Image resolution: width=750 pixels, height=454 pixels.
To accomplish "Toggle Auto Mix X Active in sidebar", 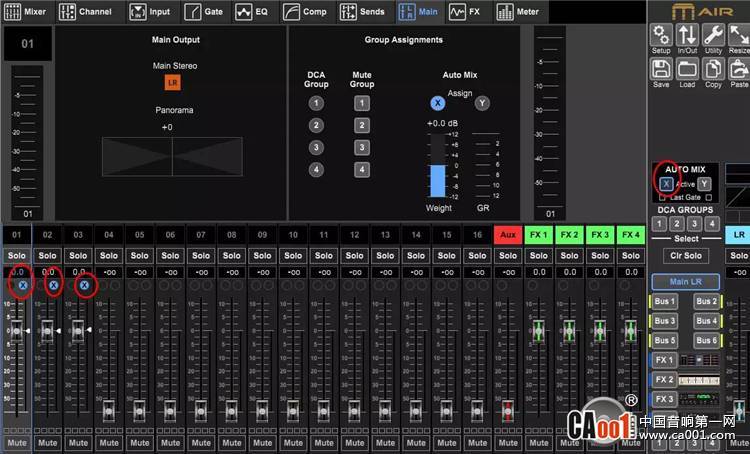I will pos(666,183).
